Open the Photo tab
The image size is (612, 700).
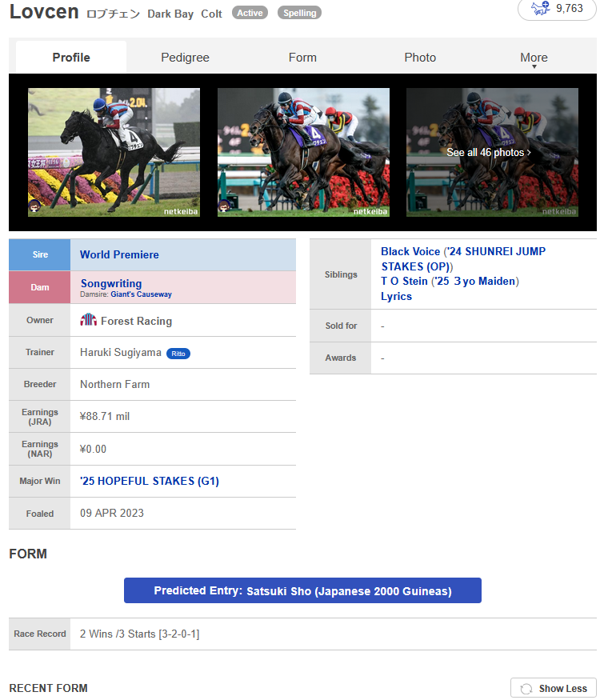click(x=420, y=57)
